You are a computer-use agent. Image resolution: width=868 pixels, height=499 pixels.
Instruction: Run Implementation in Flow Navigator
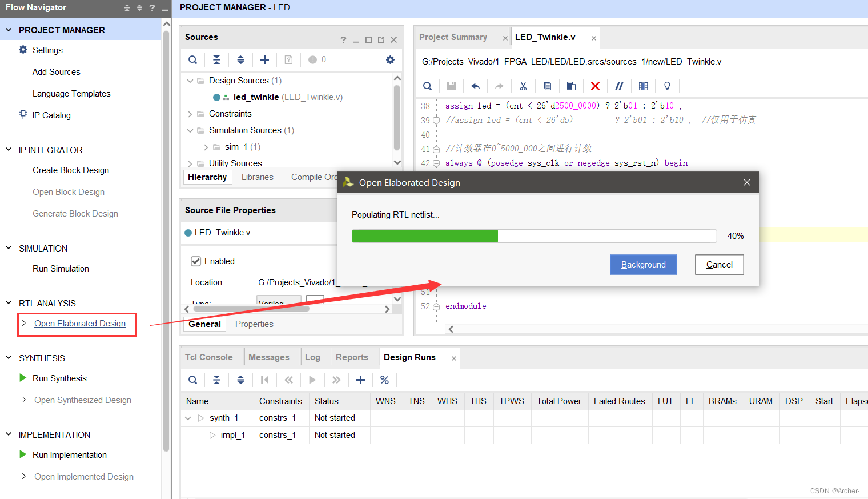70,455
